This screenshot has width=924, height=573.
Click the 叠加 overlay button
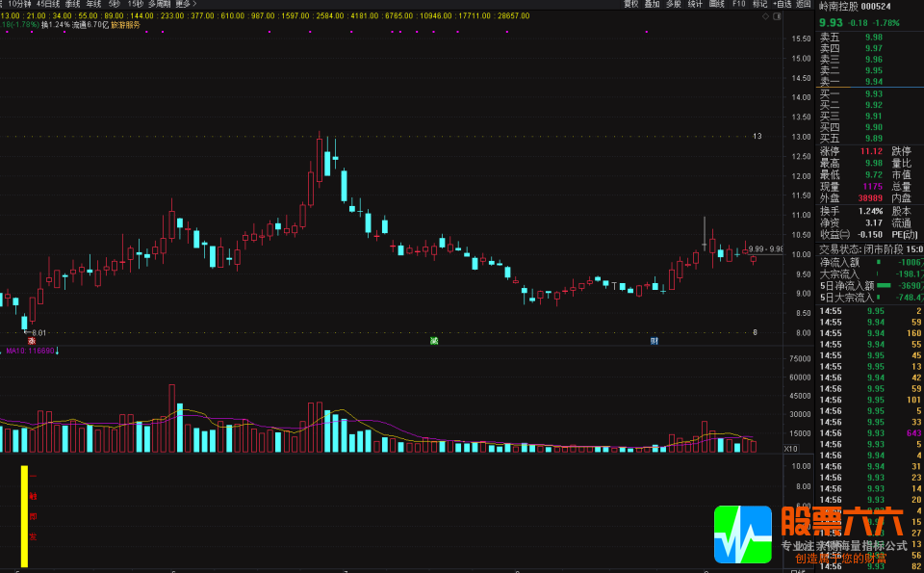click(653, 4)
